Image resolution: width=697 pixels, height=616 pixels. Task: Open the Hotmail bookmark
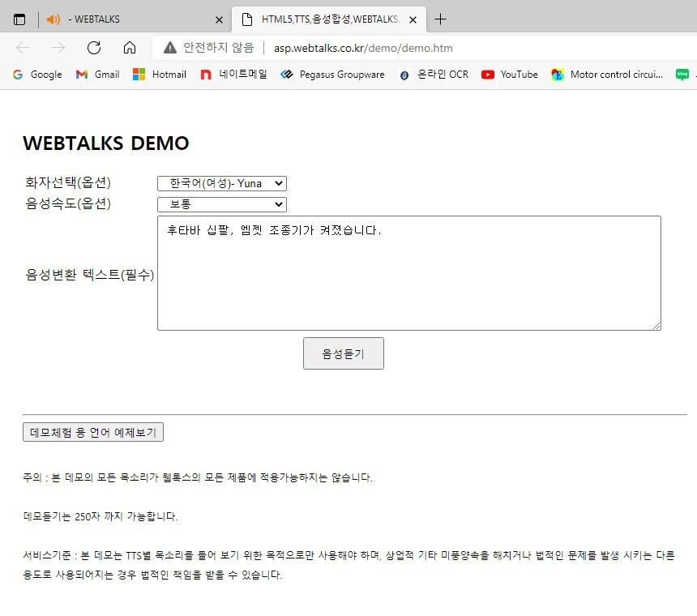click(x=159, y=75)
